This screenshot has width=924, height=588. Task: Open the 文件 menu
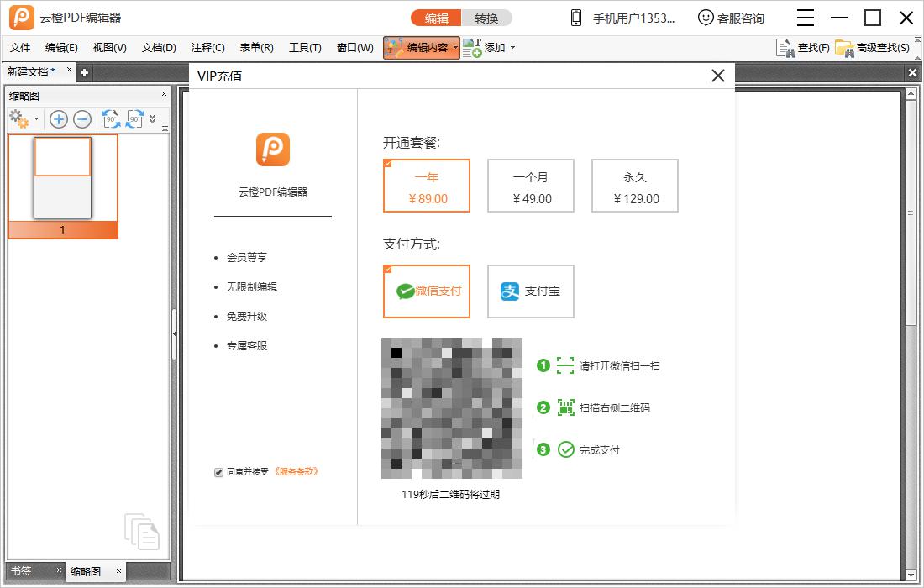pos(20,48)
